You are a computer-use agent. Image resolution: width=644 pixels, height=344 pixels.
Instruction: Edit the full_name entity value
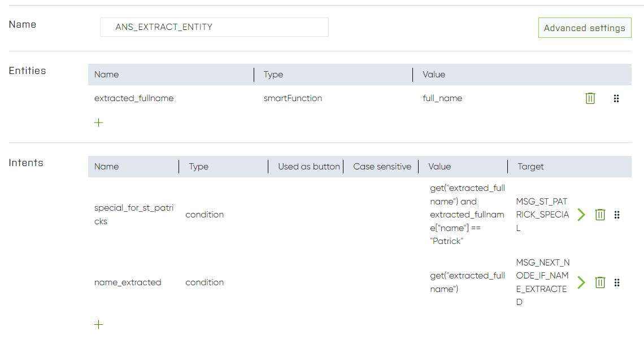[x=442, y=98]
